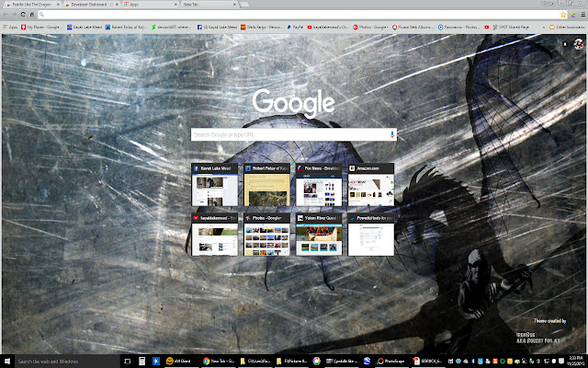
Task: Open the Robert Finlay of Kayak bookmark
Action: point(126,27)
